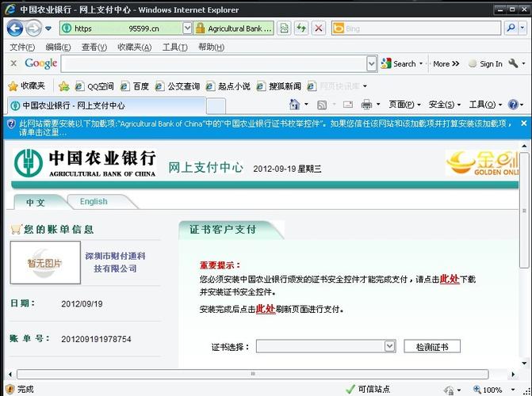Open the 安全(S) command bar menu
The image size is (532, 396).
(x=445, y=105)
